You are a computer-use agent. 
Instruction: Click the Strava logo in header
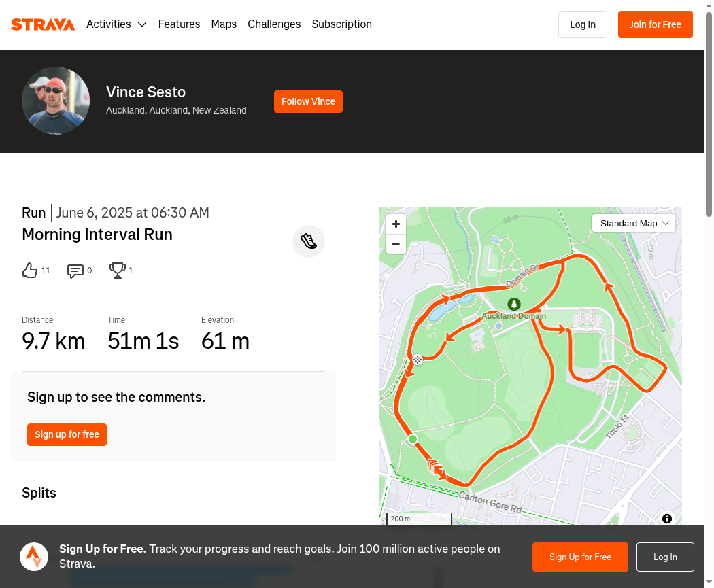pyautogui.click(x=43, y=24)
